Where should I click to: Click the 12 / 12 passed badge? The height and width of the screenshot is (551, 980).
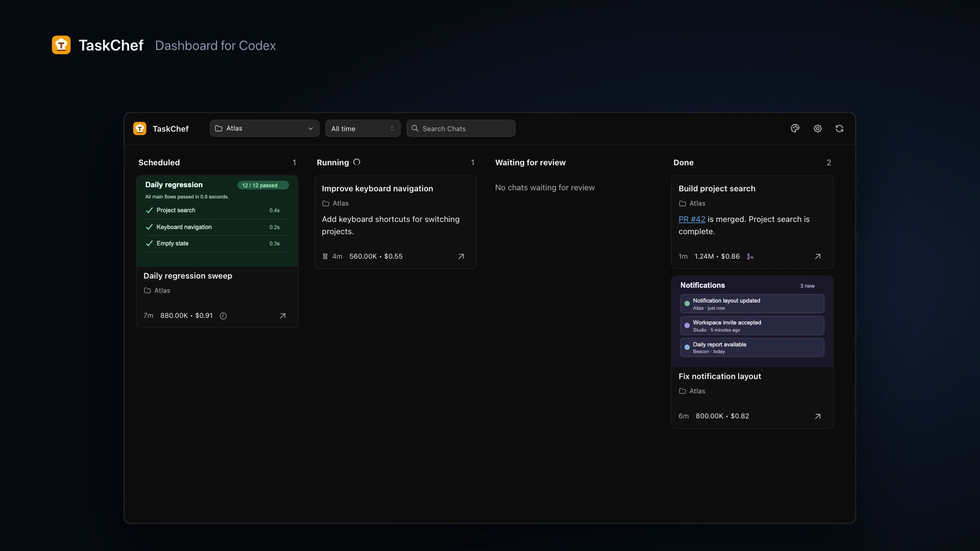[263, 185]
